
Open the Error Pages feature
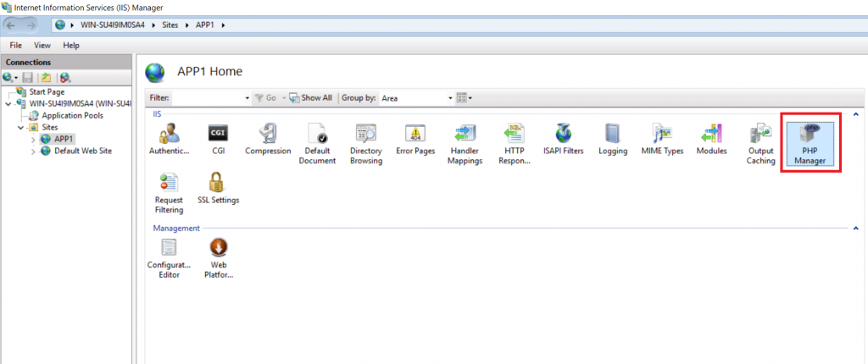click(415, 140)
